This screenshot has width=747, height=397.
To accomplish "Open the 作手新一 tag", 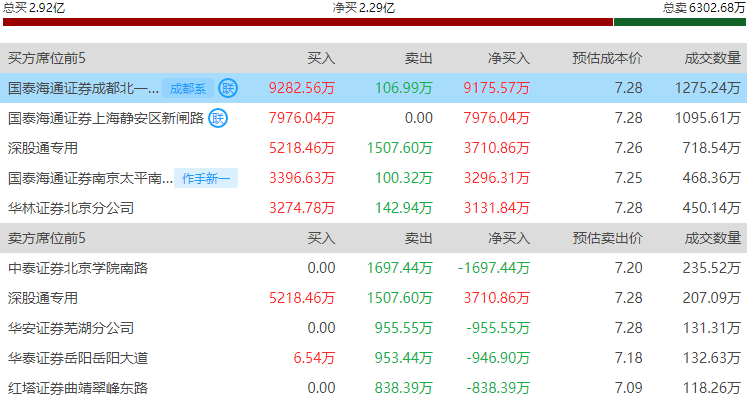I will pyautogui.click(x=206, y=178).
